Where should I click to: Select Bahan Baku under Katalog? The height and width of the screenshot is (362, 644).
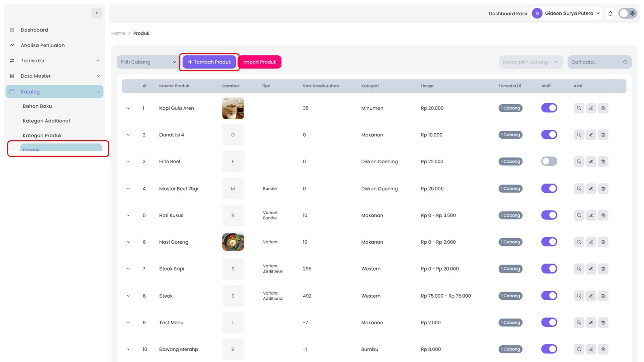[37, 106]
